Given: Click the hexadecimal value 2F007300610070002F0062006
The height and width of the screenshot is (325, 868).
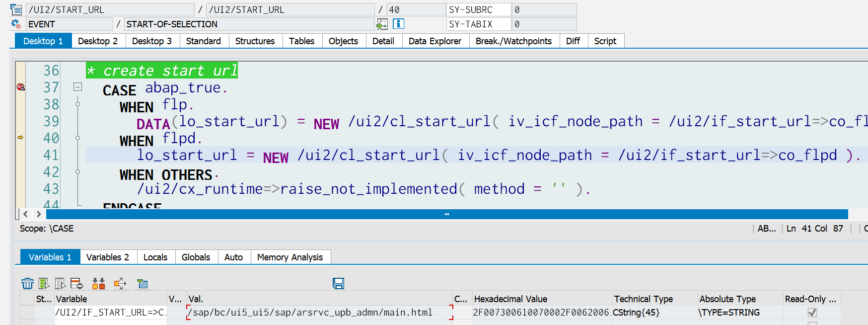Looking at the screenshot, I should click(542, 313).
